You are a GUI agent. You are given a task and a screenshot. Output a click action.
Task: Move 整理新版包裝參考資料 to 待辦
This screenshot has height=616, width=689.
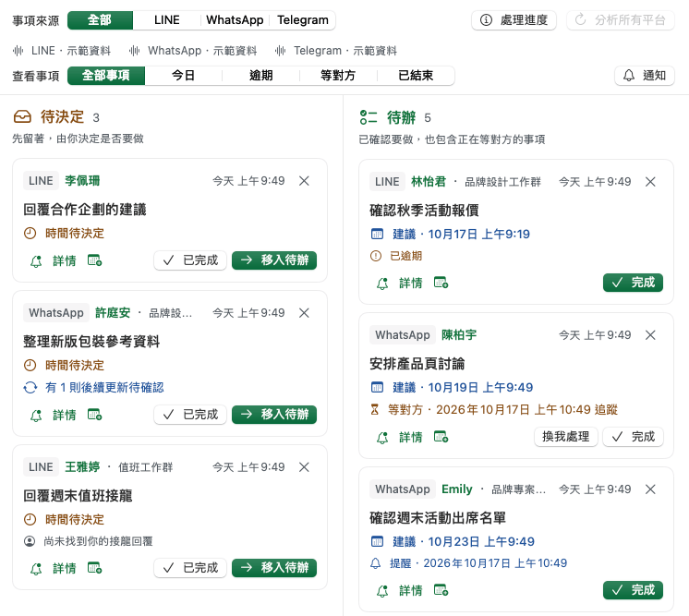tap(274, 415)
